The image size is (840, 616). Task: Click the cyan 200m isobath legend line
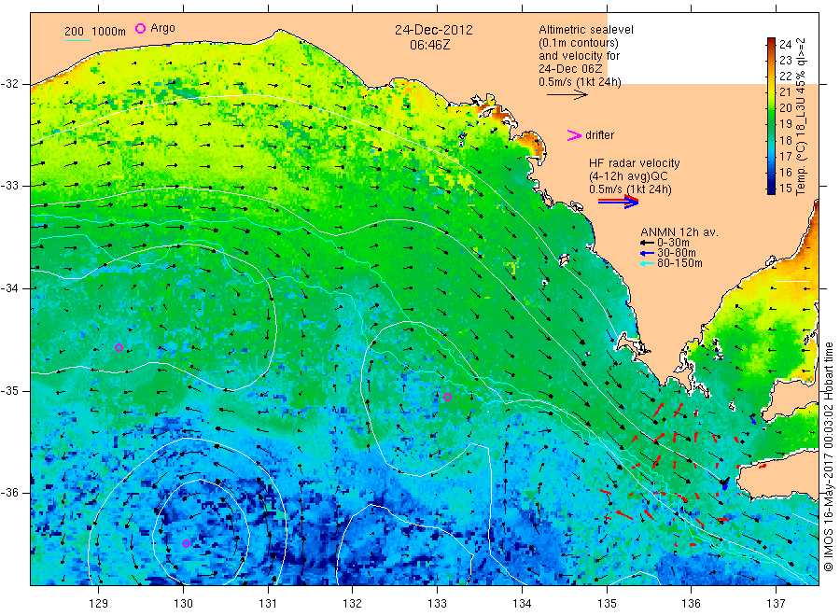(x=77, y=40)
